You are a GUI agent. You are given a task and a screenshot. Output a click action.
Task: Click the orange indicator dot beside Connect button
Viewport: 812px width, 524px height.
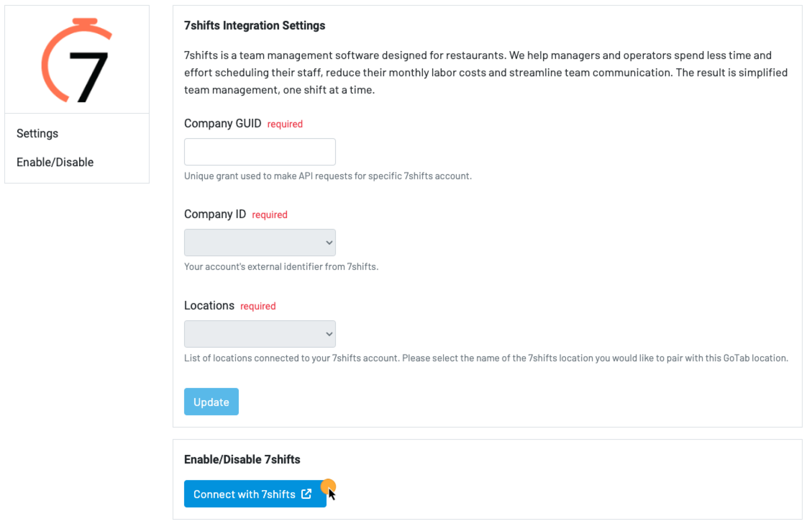coord(328,486)
